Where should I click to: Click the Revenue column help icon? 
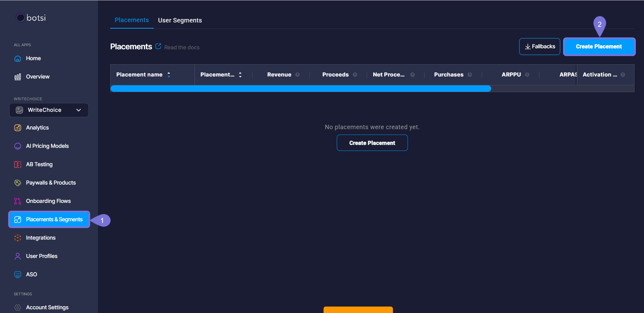(297, 75)
